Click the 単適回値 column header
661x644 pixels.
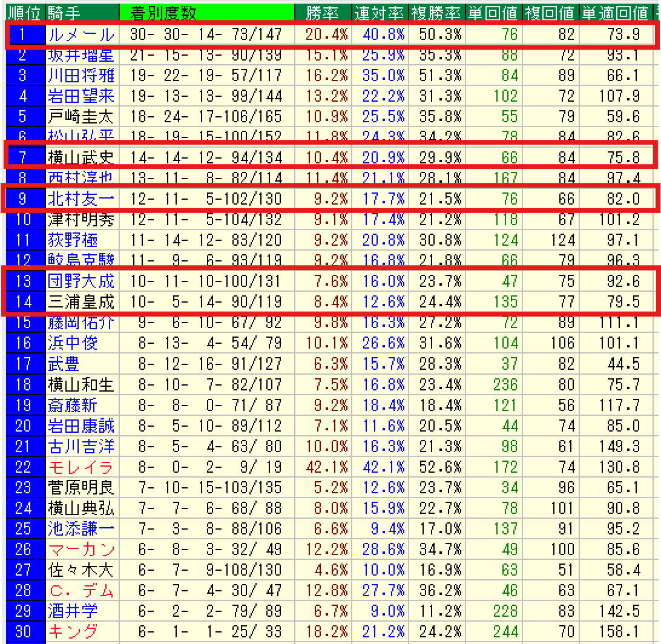coord(614,12)
